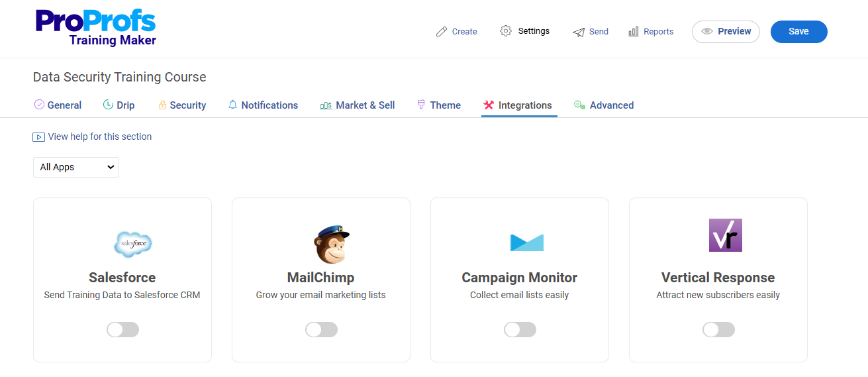Viewport: 868px width, 377px height.
Task: Click the MailChimp monkey logo
Action: (x=331, y=244)
